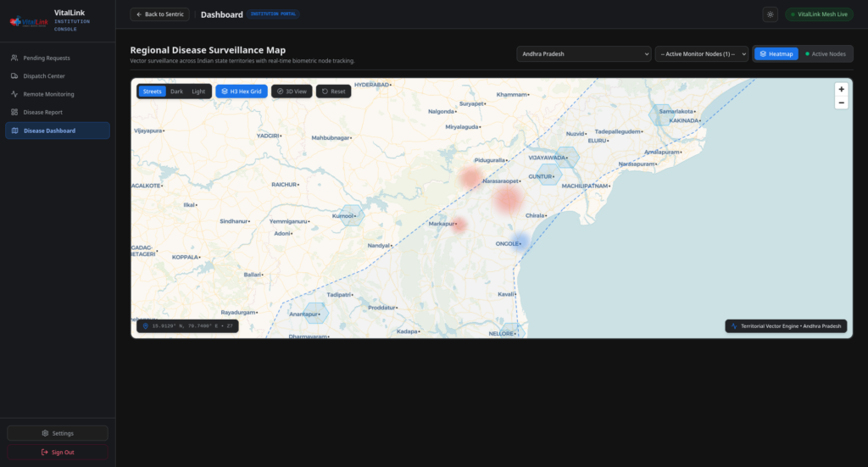Viewport: 868px width, 467px height.
Task: Click the hexagon node near Anantapur
Action: pyautogui.click(x=315, y=314)
